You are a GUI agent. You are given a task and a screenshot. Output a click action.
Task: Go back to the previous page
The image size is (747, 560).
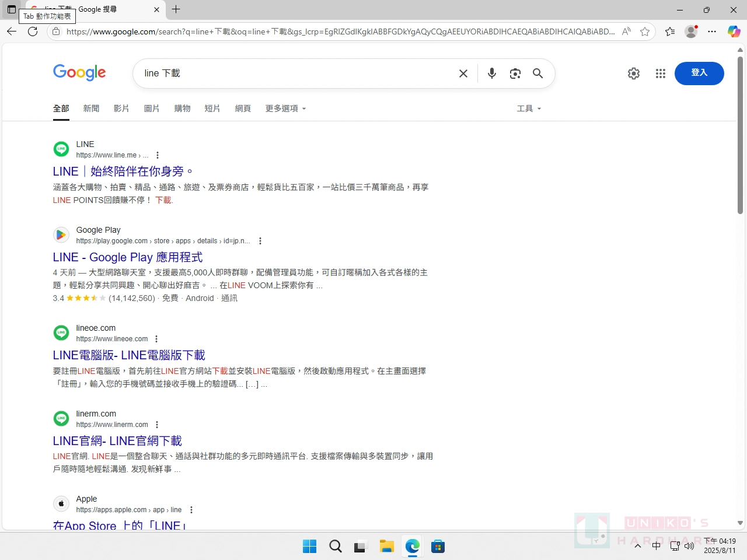12,32
